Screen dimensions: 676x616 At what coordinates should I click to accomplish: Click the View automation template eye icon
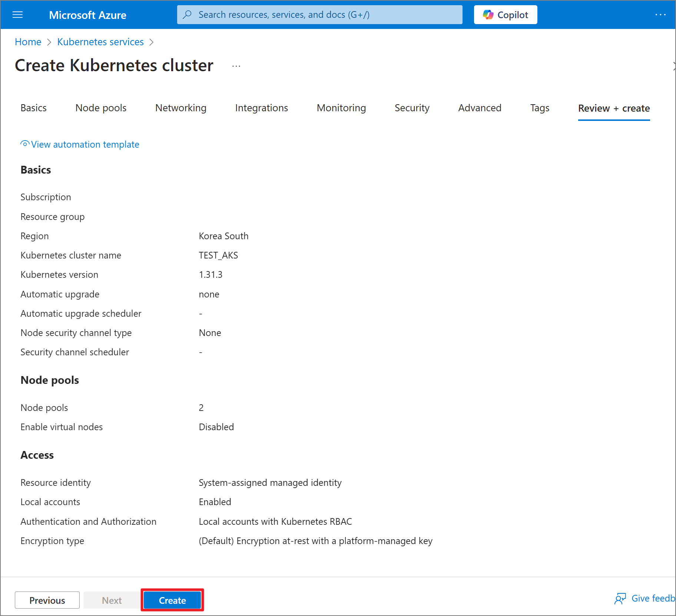click(x=25, y=144)
